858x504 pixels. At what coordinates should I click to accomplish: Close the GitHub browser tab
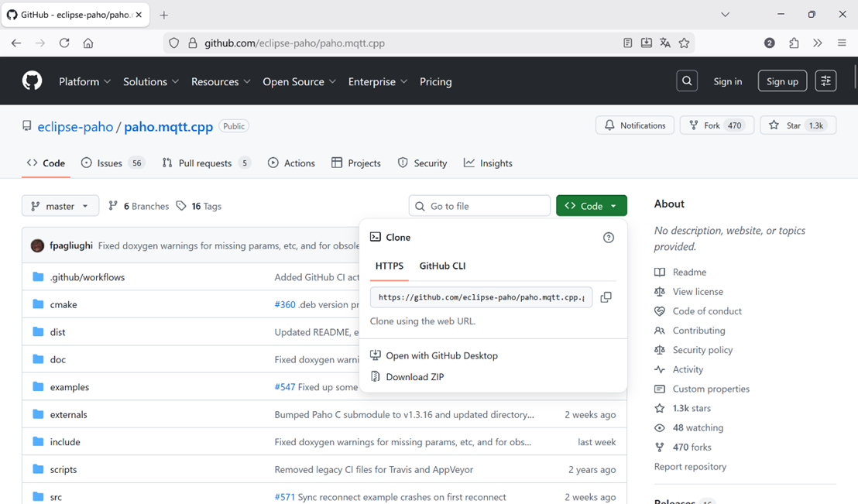click(x=139, y=15)
